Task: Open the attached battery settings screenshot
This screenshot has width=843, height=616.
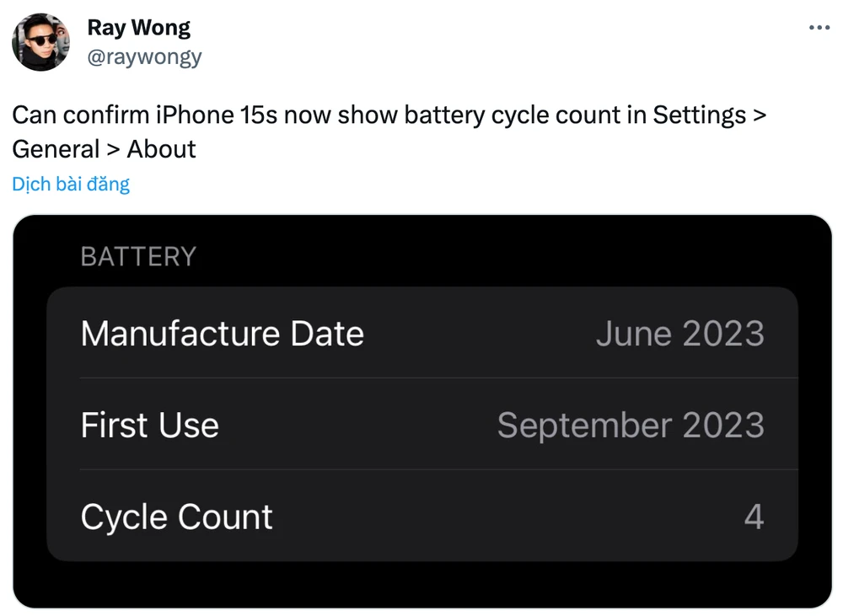Action: (421, 413)
